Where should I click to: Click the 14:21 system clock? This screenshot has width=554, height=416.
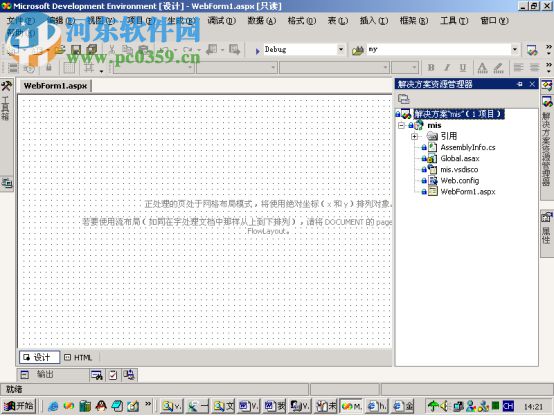click(533, 407)
